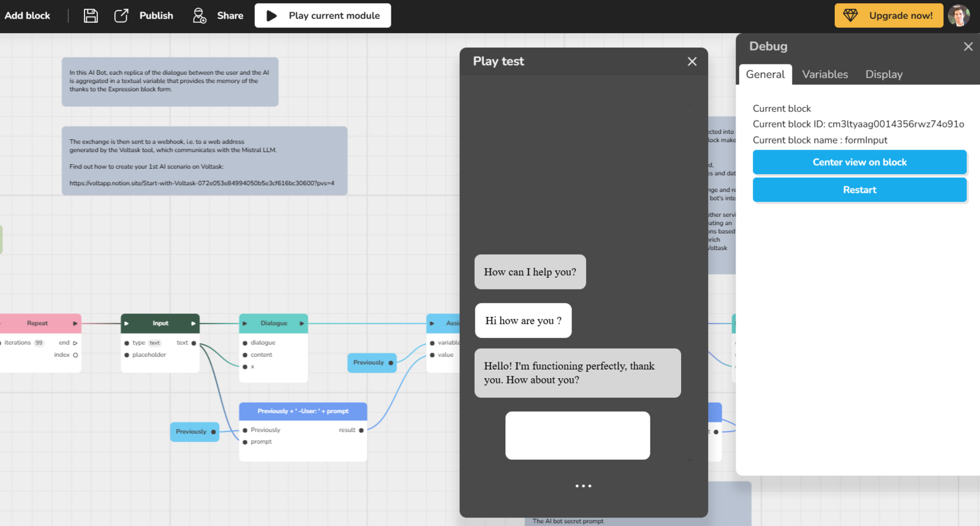Click the x port in Dialogue block
The width and height of the screenshot is (980, 526).
[245, 367]
